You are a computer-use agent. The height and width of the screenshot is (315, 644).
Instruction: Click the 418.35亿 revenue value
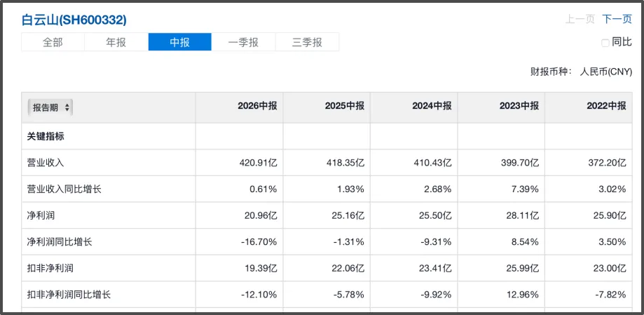345,163
